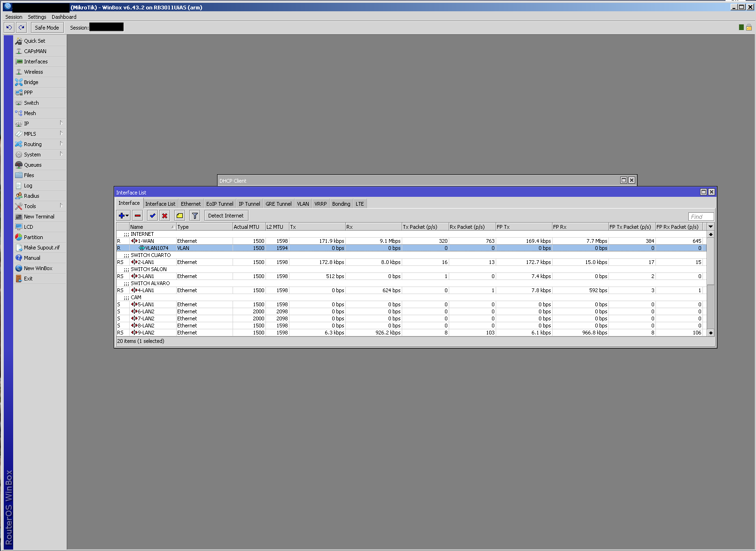Switch to Ethernet tab

pos(191,204)
